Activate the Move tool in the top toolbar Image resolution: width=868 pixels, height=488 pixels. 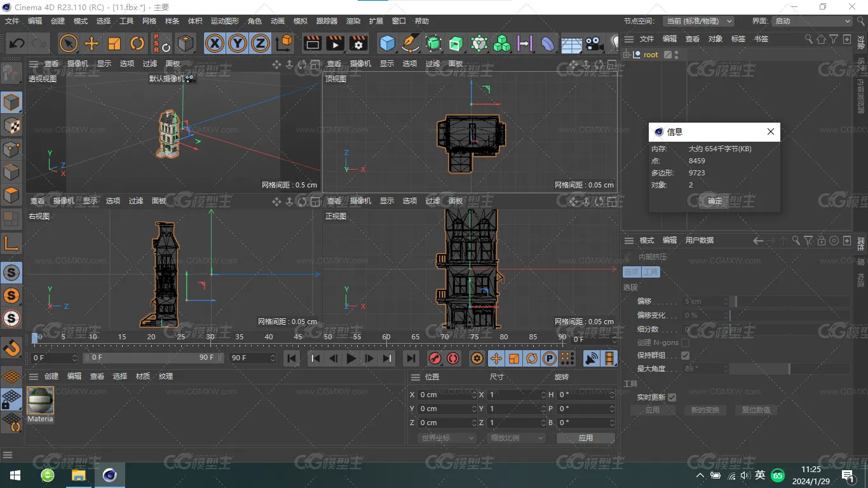click(92, 43)
